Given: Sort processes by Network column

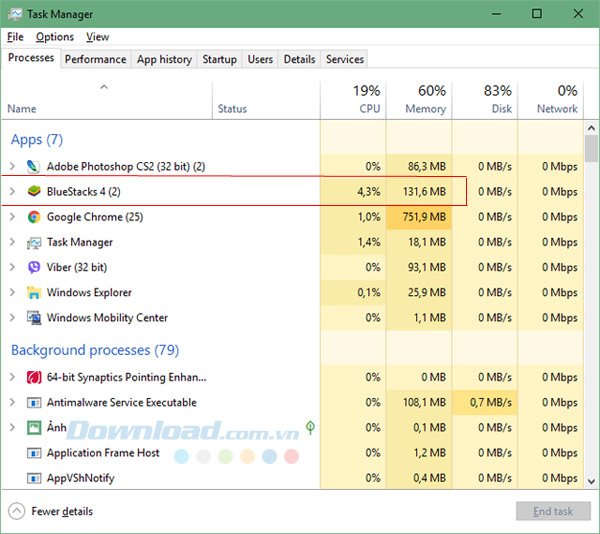Looking at the screenshot, I should [x=550, y=100].
